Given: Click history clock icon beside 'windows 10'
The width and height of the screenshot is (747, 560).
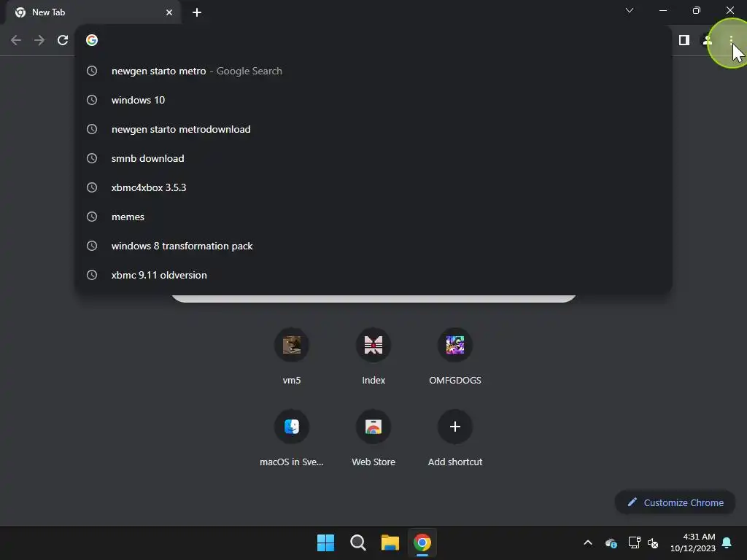Looking at the screenshot, I should pyautogui.click(x=92, y=100).
